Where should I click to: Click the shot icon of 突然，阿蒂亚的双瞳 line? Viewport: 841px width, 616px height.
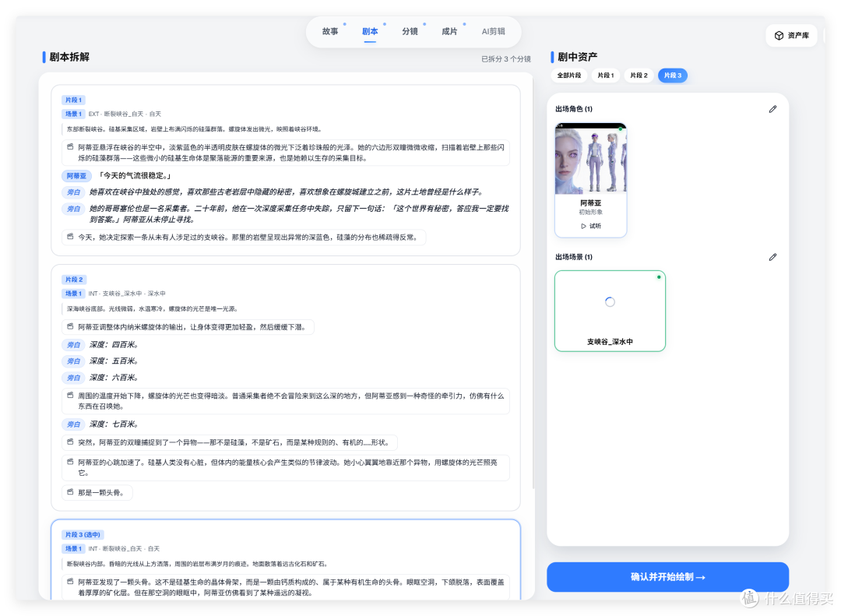(x=70, y=442)
